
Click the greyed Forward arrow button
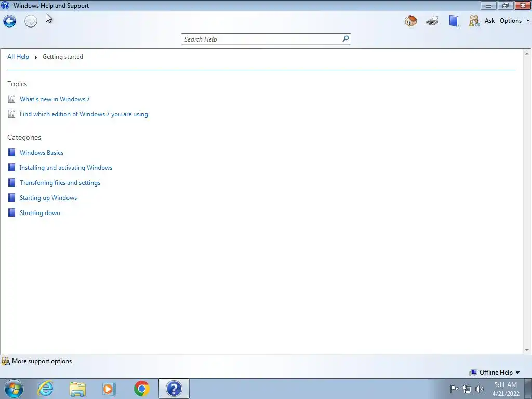pos(31,21)
